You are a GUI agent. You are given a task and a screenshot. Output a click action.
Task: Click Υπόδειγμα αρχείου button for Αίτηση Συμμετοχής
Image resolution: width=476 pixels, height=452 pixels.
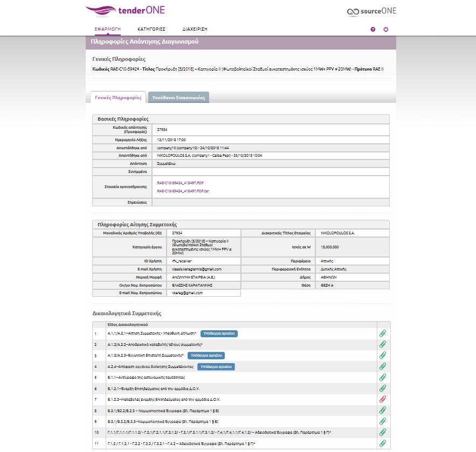pos(219,333)
